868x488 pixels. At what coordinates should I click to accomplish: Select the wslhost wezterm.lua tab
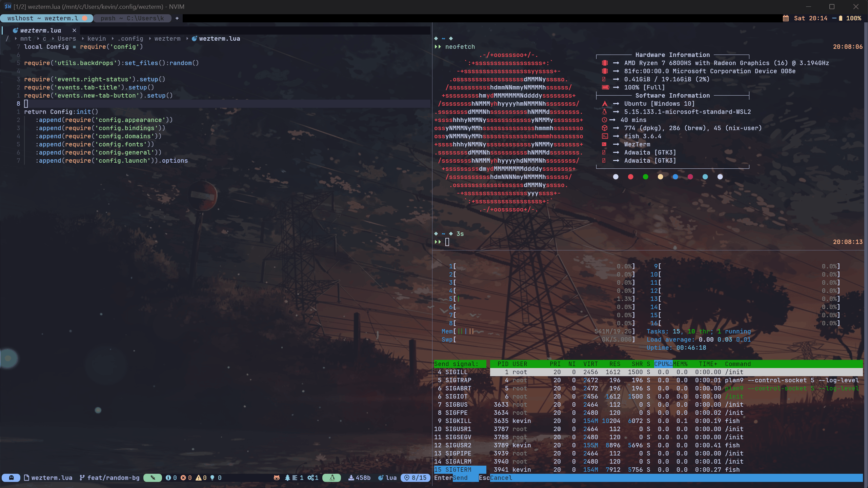click(43, 18)
